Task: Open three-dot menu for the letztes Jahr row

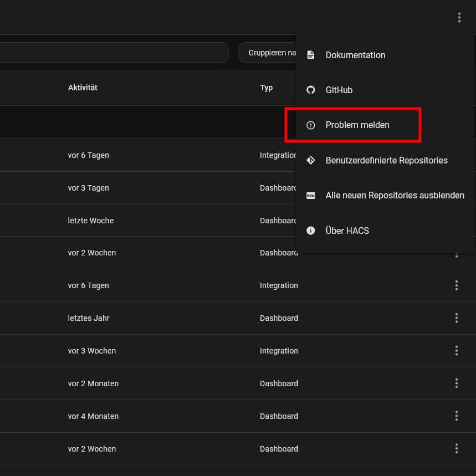Action: (x=457, y=318)
